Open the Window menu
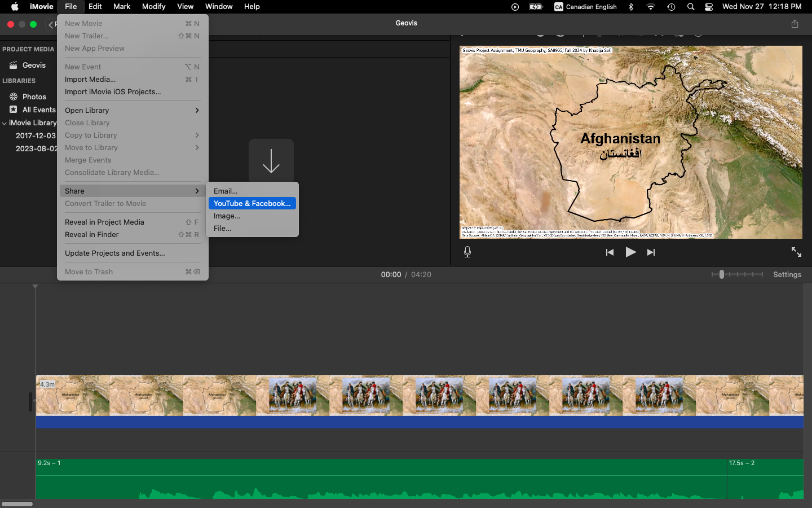812x508 pixels. pos(219,7)
